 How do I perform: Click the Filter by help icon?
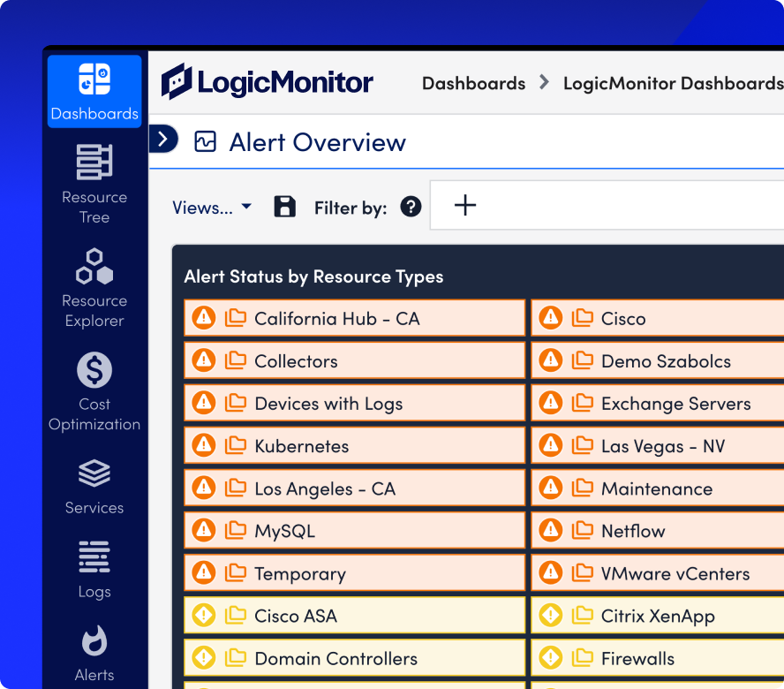411,207
